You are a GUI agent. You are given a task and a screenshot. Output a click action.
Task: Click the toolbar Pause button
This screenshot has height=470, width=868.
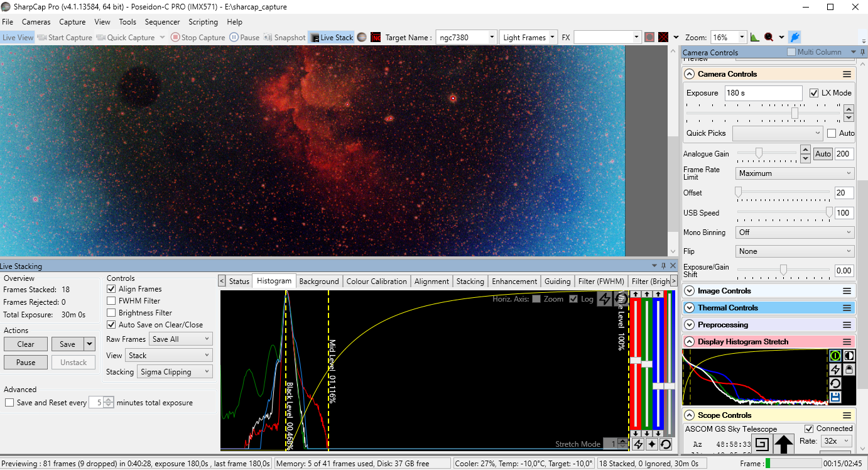244,38
